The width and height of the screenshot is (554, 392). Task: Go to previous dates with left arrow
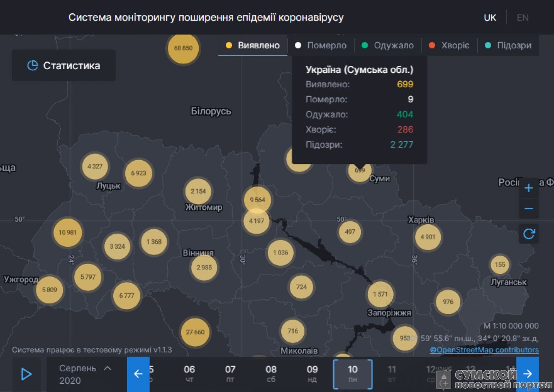point(138,374)
